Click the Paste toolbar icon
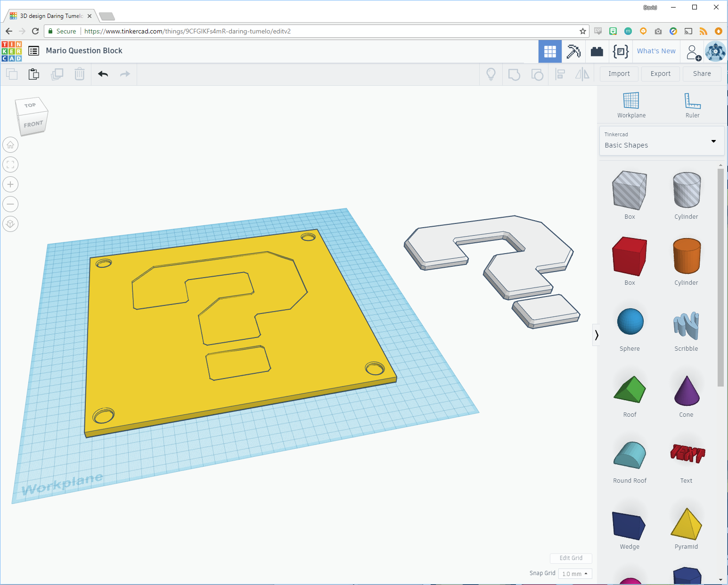 click(34, 74)
